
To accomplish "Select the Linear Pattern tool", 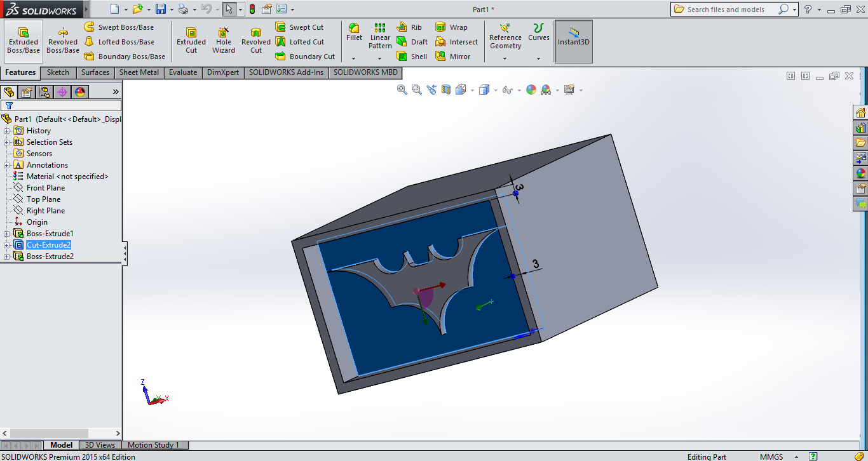I will click(x=380, y=36).
